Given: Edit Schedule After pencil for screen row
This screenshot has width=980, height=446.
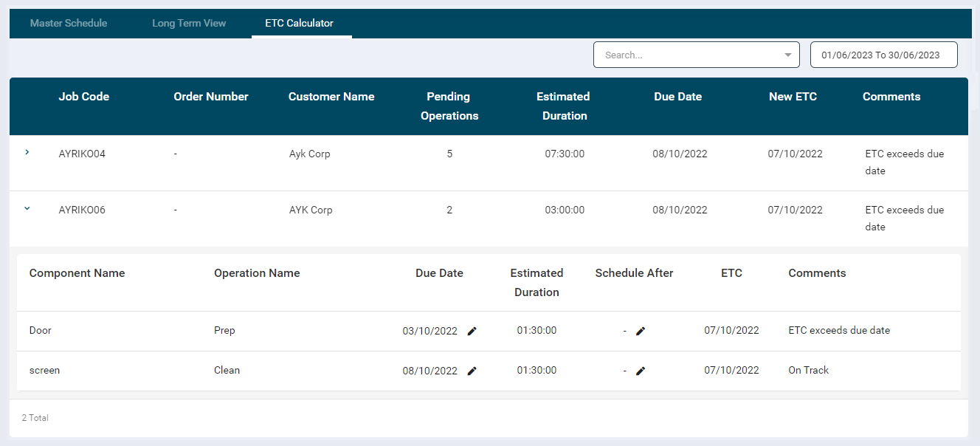Looking at the screenshot, I should pos(641,371).
